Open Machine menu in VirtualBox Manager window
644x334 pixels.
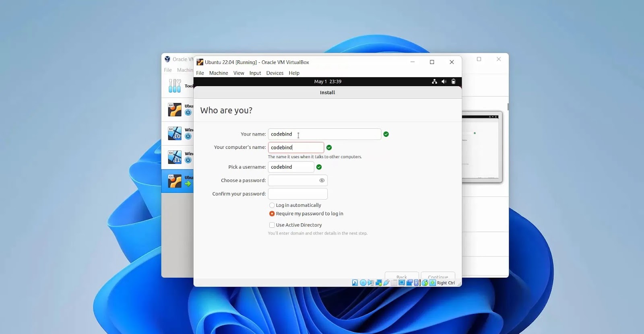click(x=185, y=70)
